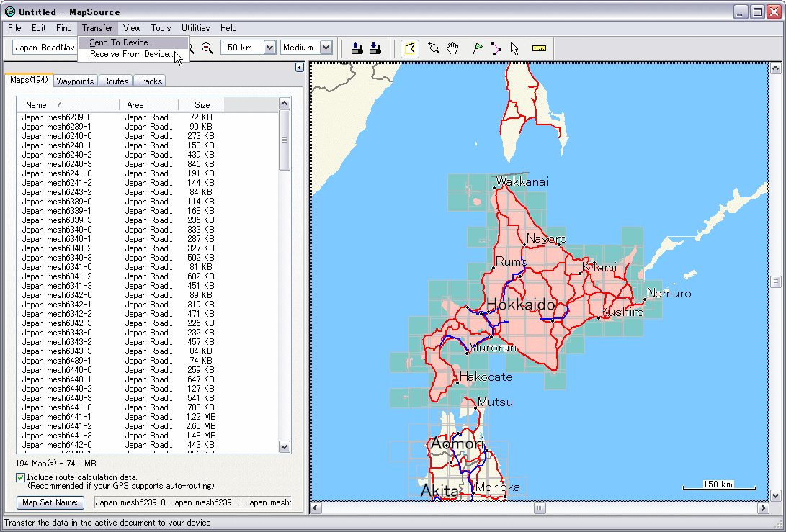The height and width of the screenshot is (532, 786).
Task: Open the Japan RoadNavi product dropdown field
Action: (x=45, y=48)
